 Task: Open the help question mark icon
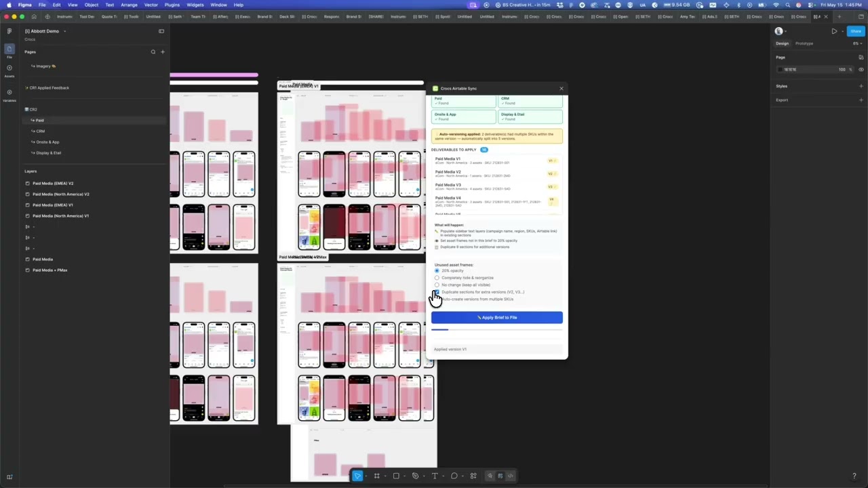854,476
